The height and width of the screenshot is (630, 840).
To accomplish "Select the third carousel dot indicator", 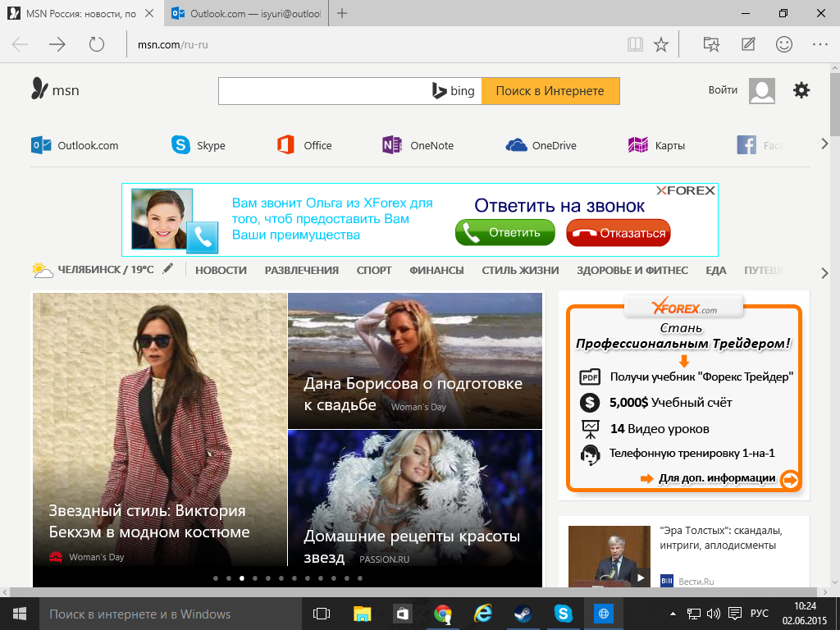I will pyautogui.click(x=242, y=578).
